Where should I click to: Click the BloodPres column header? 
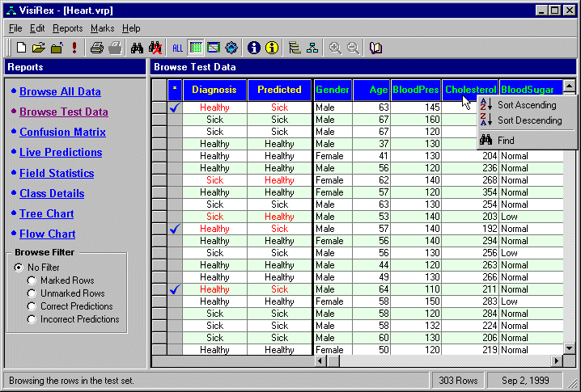click(x=416, y=90)
